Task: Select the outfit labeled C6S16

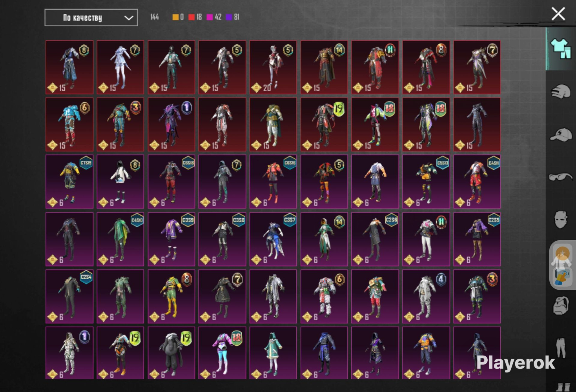Action: (x=273, y=181)
